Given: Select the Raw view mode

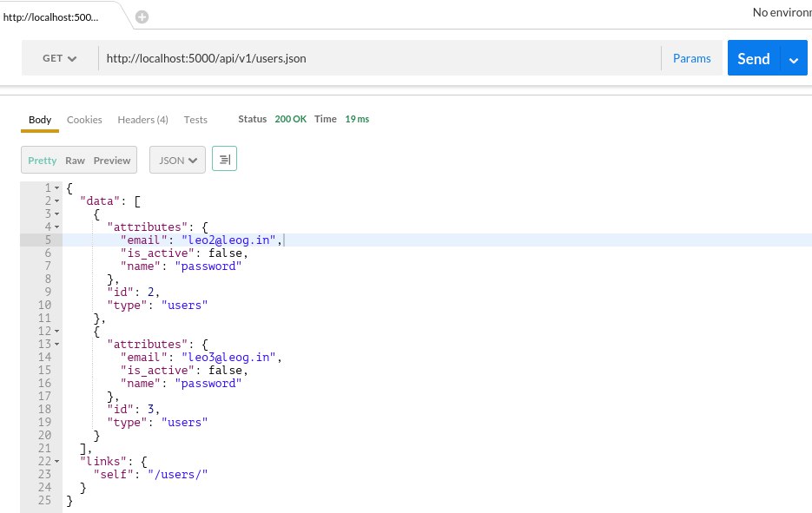Looking at the screenshot, I should 75,161.
